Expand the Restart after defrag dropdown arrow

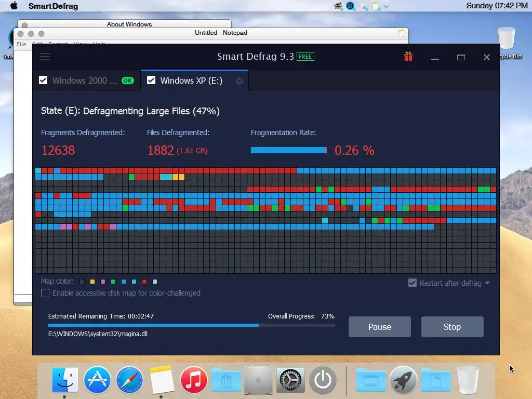[487, 283]
